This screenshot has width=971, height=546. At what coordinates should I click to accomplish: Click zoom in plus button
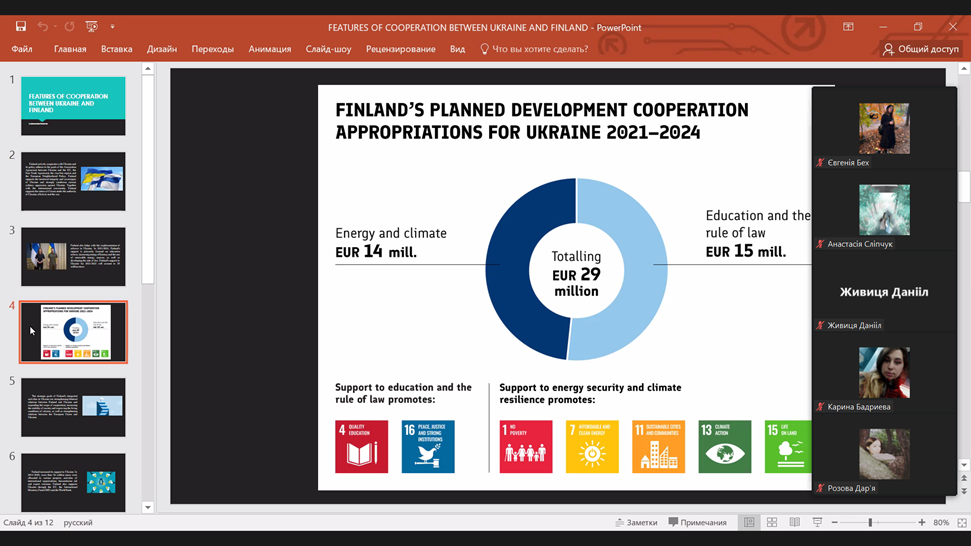point(922,522)
